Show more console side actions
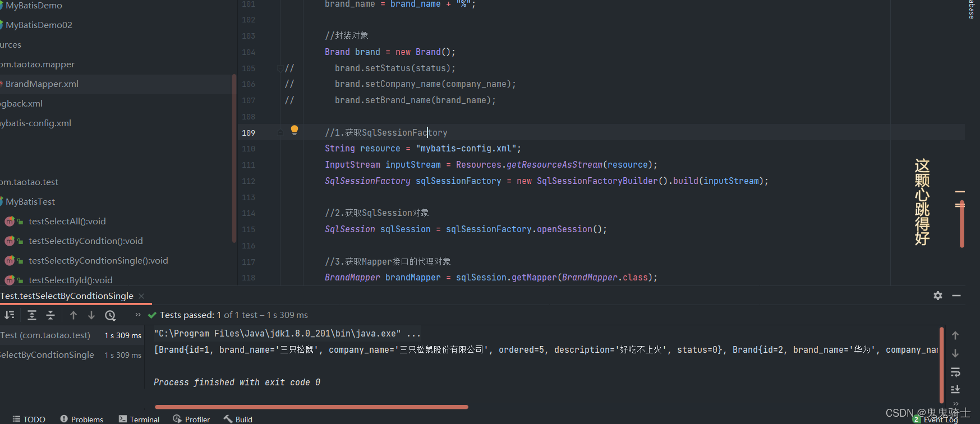This screenshot has height=424, width=980. [x=956, y=403]
